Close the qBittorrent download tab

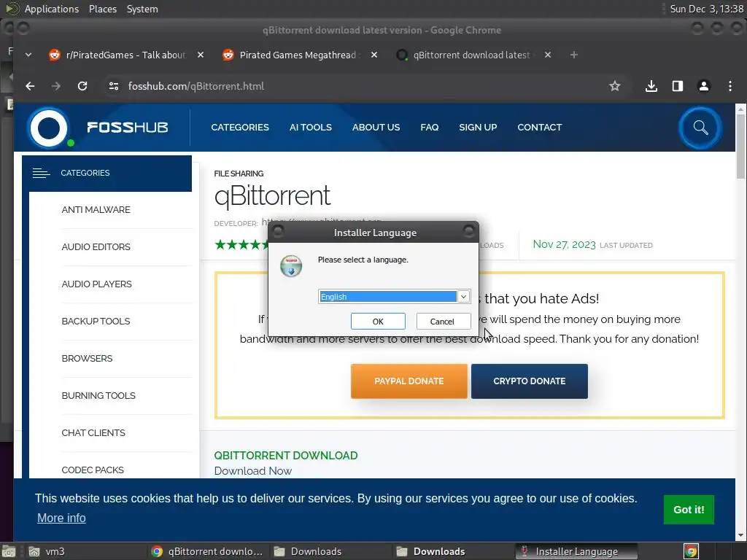[547, 55]
